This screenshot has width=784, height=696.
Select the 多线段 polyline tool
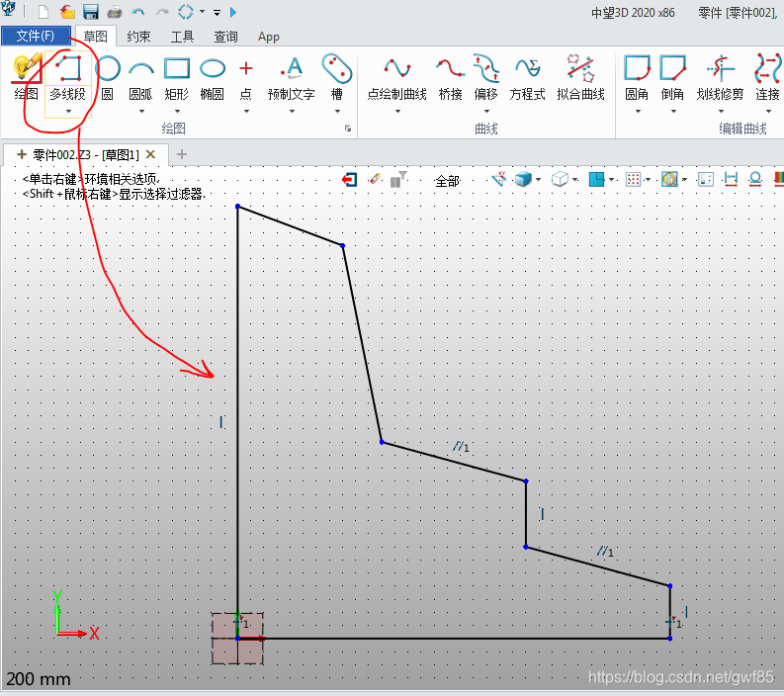tap(67, 77)
